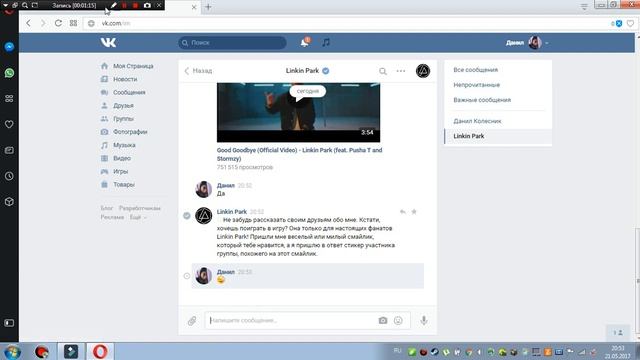Expand the Ещё footer dropdown
The height and width of the screenshot is (360, 640).
coord(138,217)
